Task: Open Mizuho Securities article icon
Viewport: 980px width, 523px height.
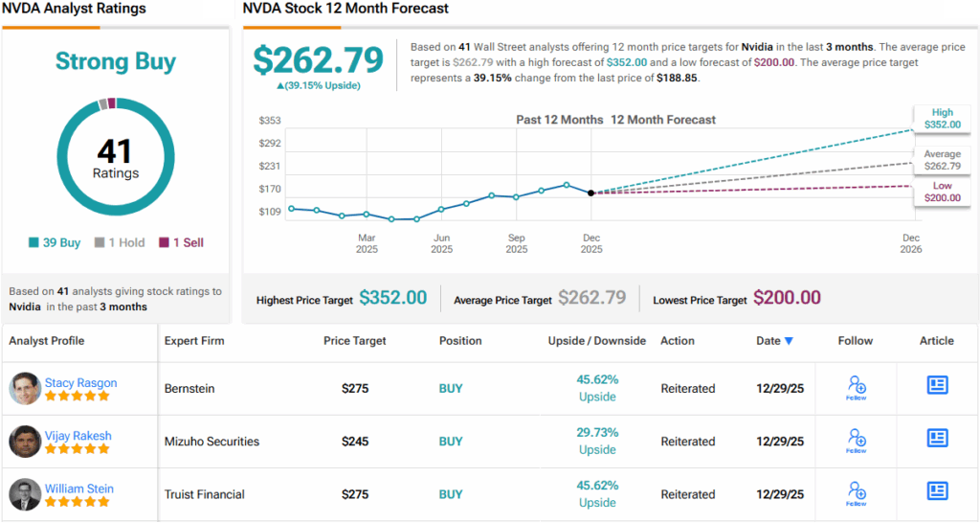Action: 937,438
